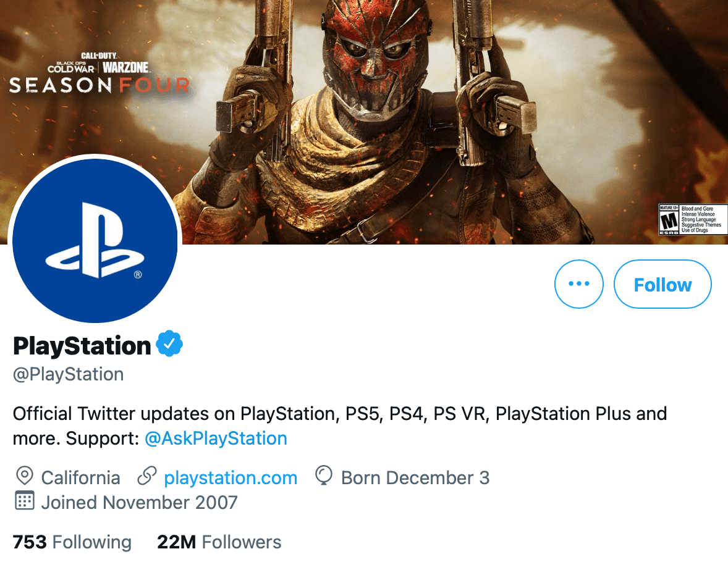This screenshot has width=728, height=562.
Task: Click the Joined November 2007 text
Action: (x=139, y=501)
